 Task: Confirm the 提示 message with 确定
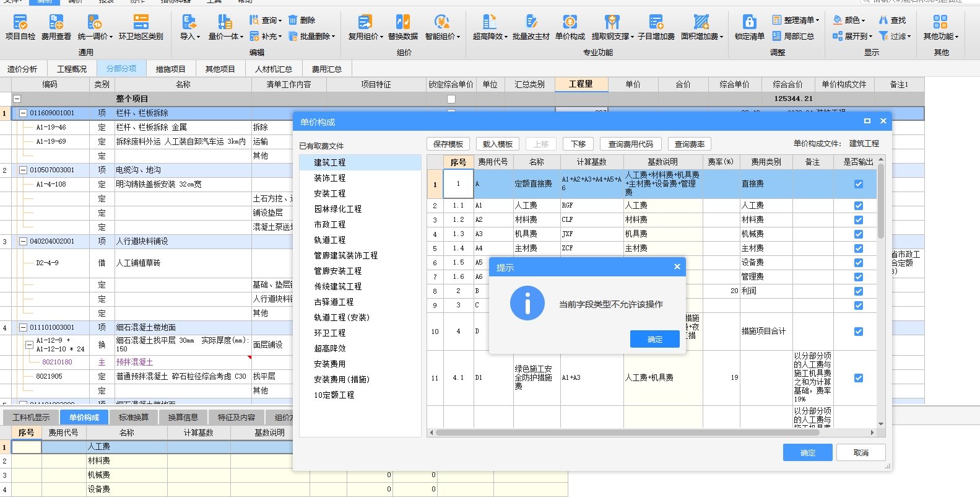[x=655, y=339]
